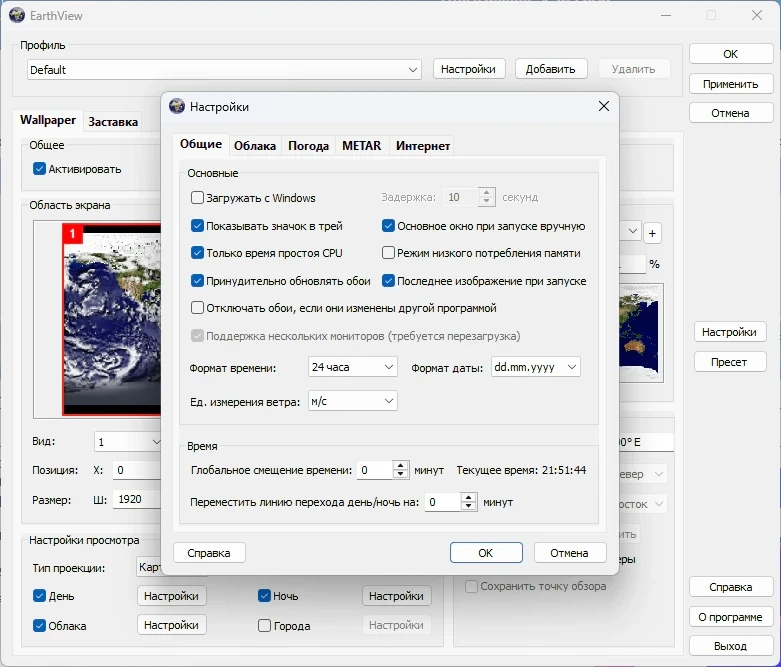This screenshot has height=667, width=781.
Task: Click Отмена in the Настройки dialog
Action: tap(570, 553)
